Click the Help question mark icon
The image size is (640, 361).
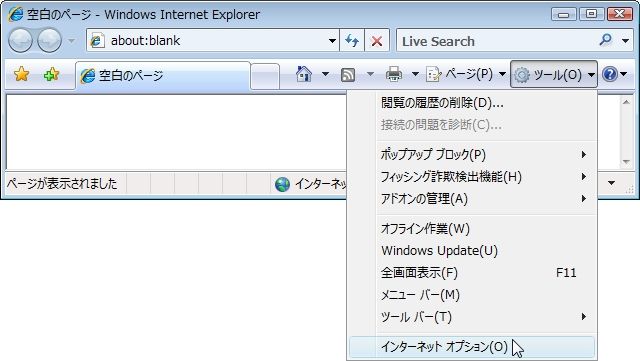(609, 74)
